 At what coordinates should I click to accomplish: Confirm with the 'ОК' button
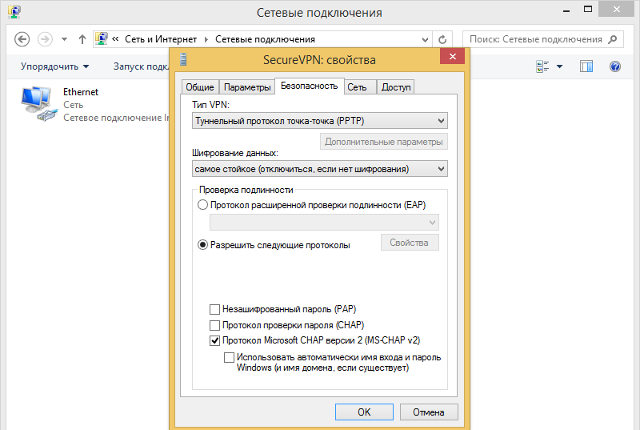[364, 412]
